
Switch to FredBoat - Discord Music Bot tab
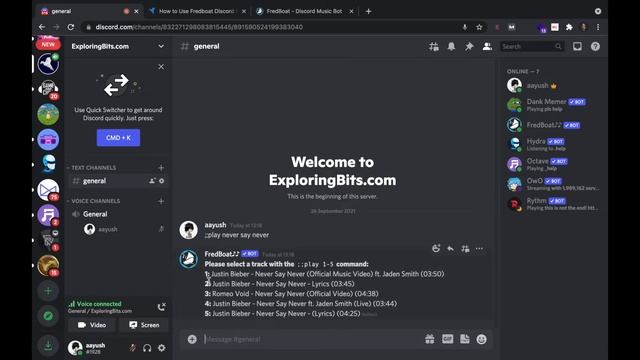304,11
